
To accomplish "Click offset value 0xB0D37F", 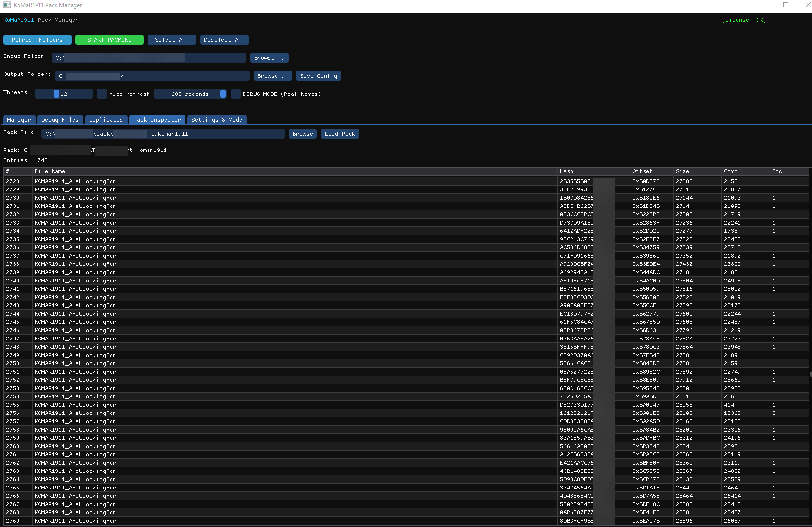I will tap(646, 181).
